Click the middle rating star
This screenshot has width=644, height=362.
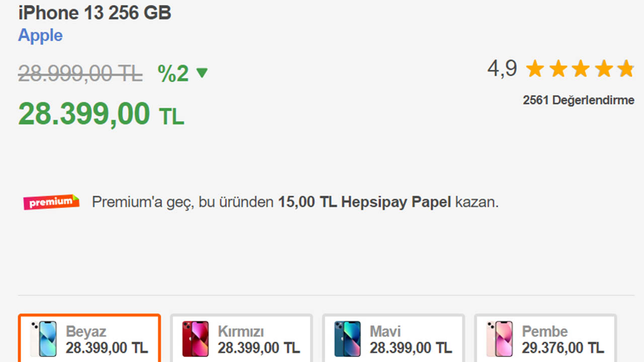pos(580,69)
